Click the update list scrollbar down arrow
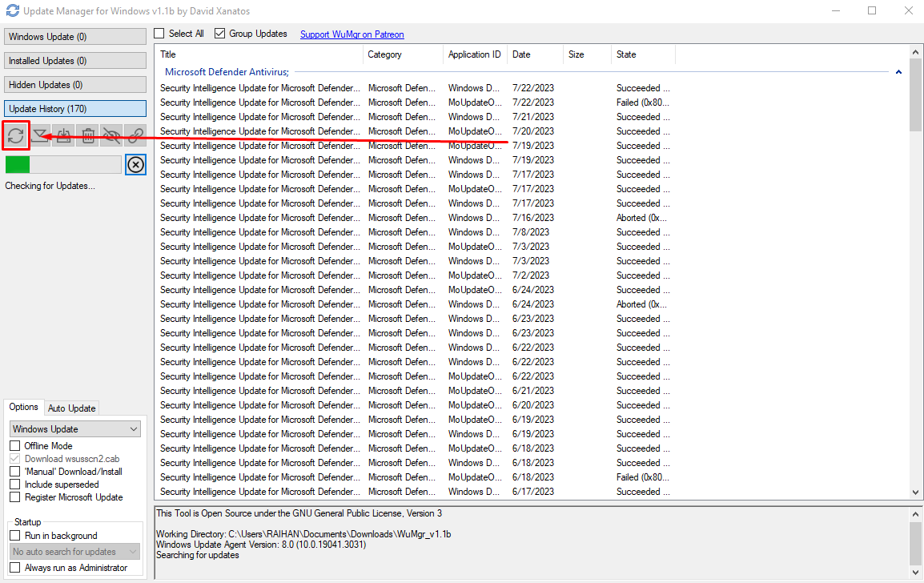924x583 pixels. (915, 493)
